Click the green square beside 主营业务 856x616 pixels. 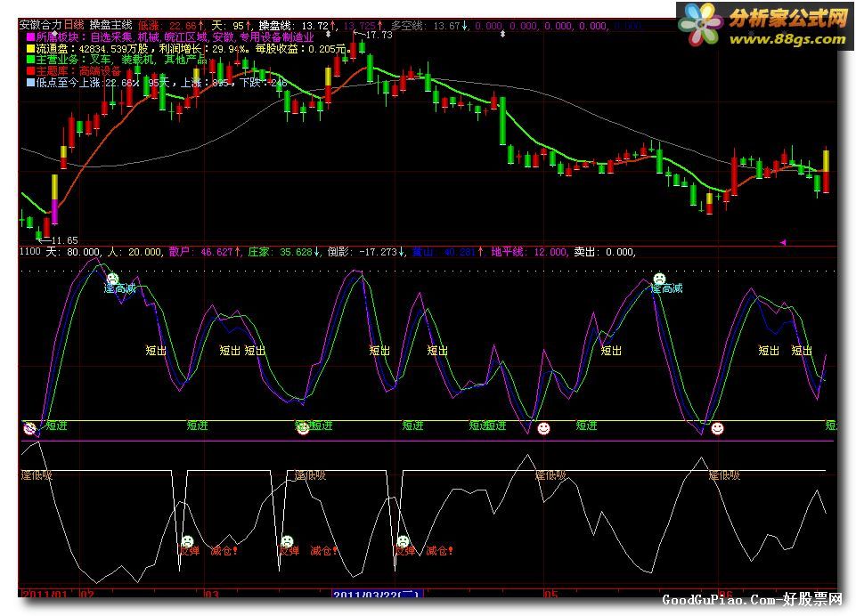point(30,60)
